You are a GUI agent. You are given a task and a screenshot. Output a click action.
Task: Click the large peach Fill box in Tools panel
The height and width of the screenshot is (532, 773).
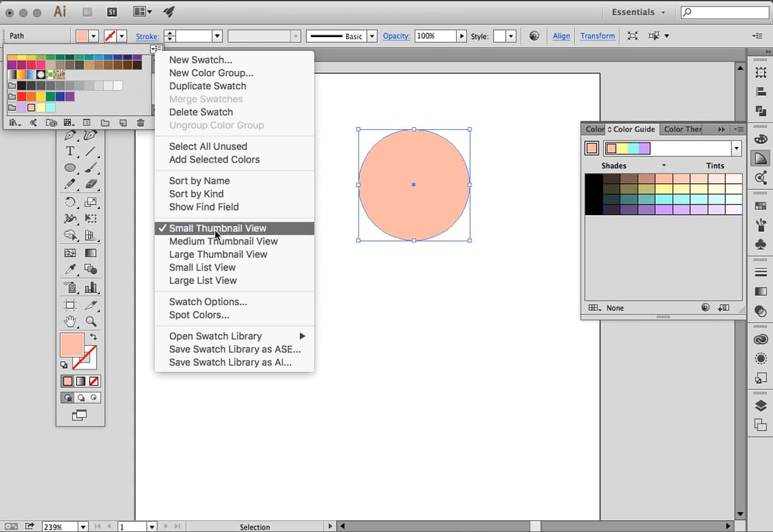[72, 344]
